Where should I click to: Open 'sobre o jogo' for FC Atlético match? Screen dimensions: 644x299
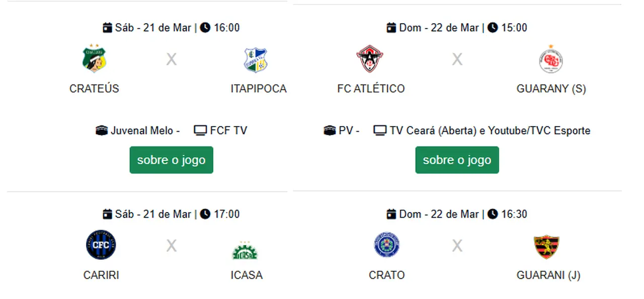pos(457,160)
